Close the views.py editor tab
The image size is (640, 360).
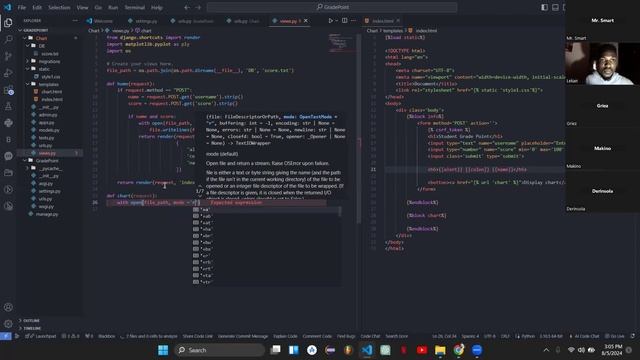pos(306,21)
